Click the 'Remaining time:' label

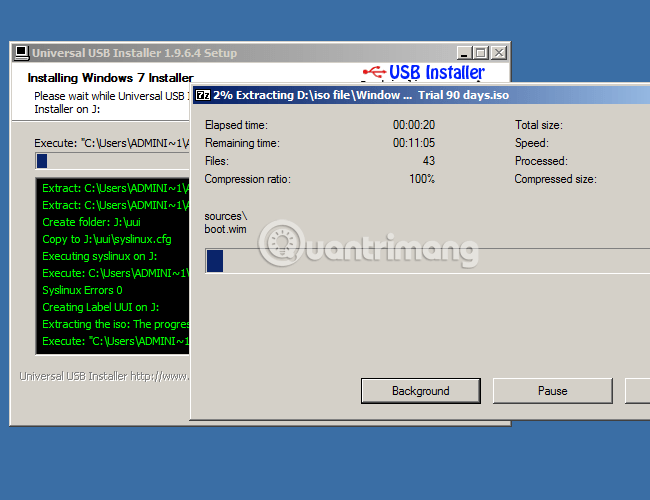(242, 143)
